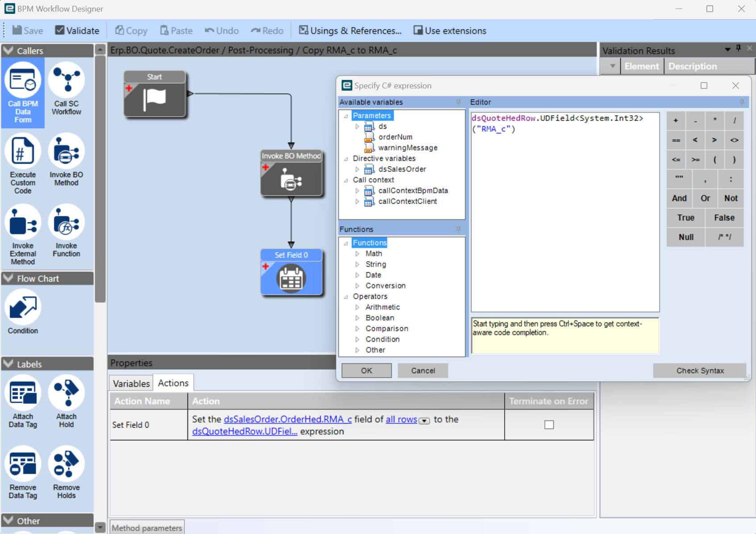Select the Call BPM Data Form tool
This screenshot has height=534, width=756.
point(23,92)
